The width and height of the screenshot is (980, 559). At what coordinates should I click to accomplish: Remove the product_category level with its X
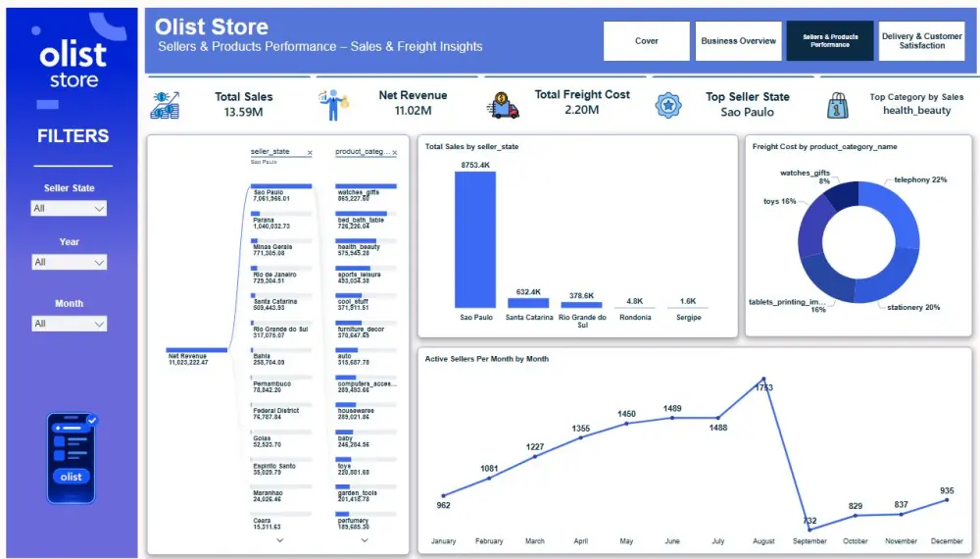point(394,153)
